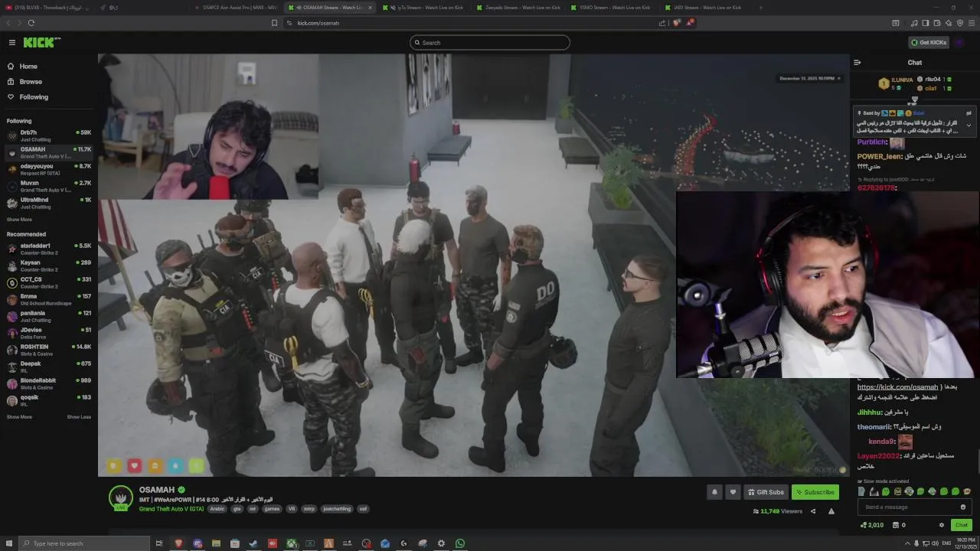Click the kick.com/osamah chat link

click(897, 387)
